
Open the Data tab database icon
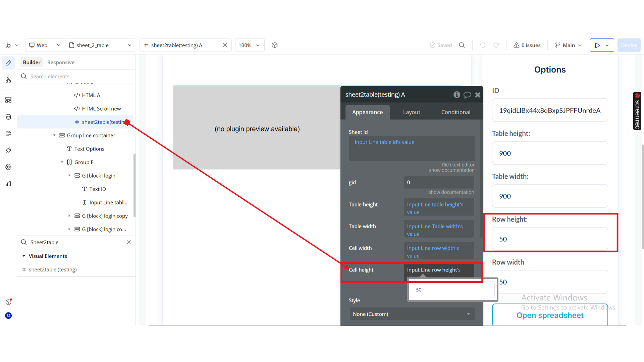point(8,117)
